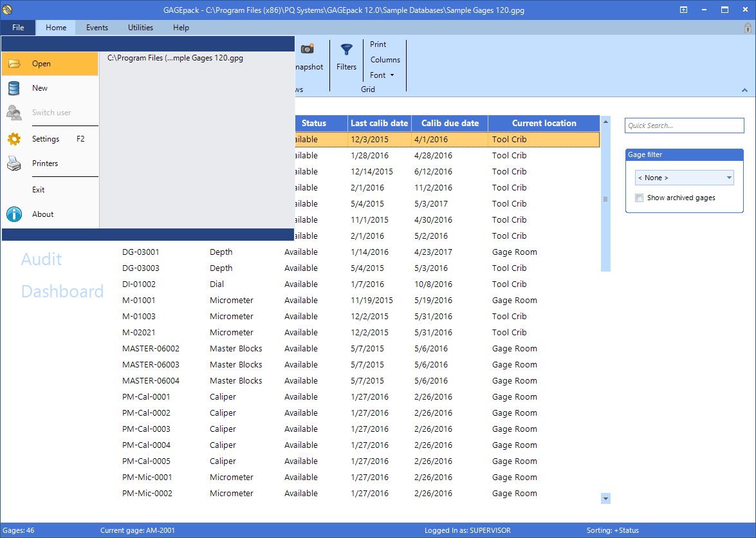Open the Audit view from the sidebar
This screenshot has height=538, width=756.
point(41,259)
